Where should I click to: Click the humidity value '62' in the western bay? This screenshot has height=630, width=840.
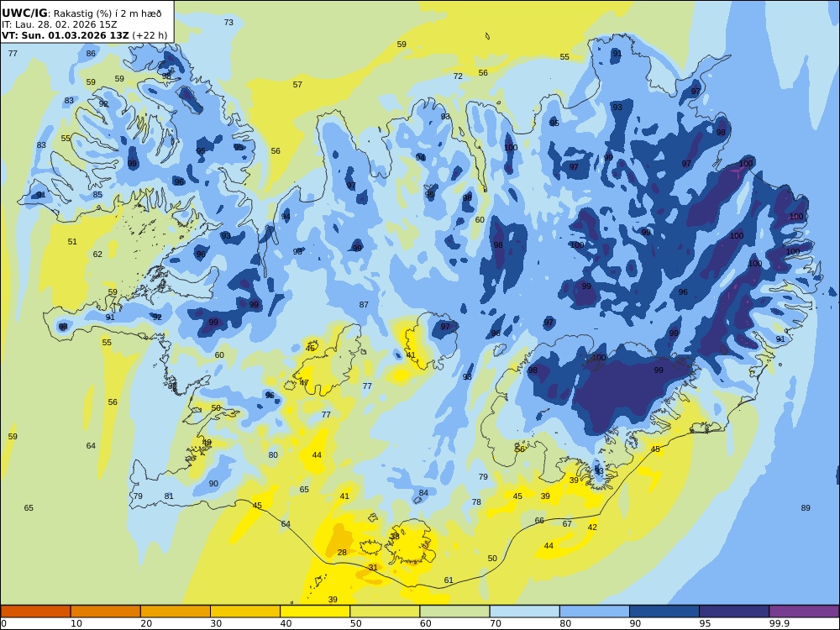tap(97, 254)
